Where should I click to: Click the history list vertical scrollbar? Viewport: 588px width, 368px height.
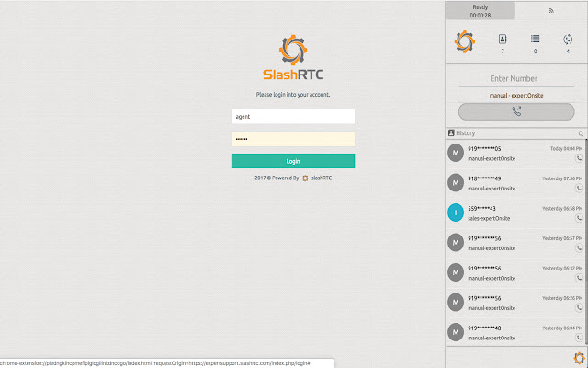[x=586, y=240]
